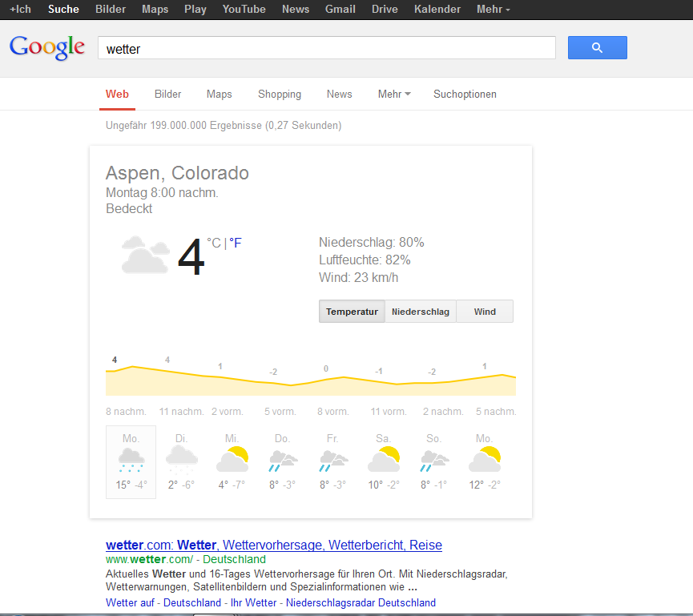Open Gmail in the top bar
Screen dimensions: 693x616
340,10
